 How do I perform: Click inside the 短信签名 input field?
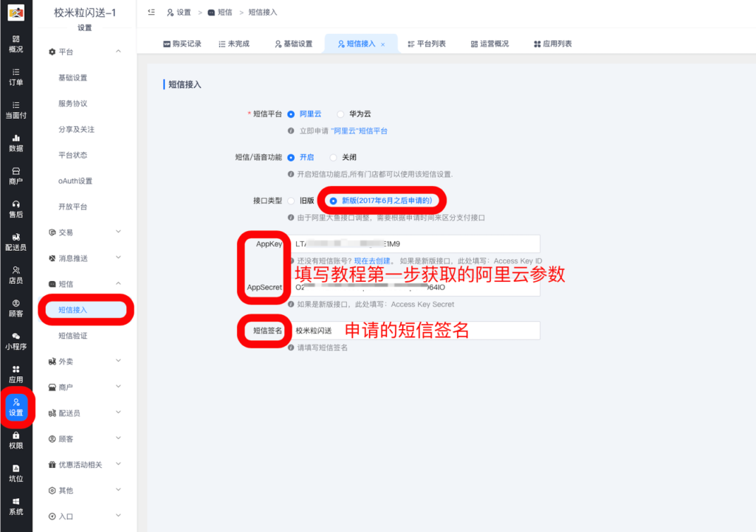pos(413,330)
